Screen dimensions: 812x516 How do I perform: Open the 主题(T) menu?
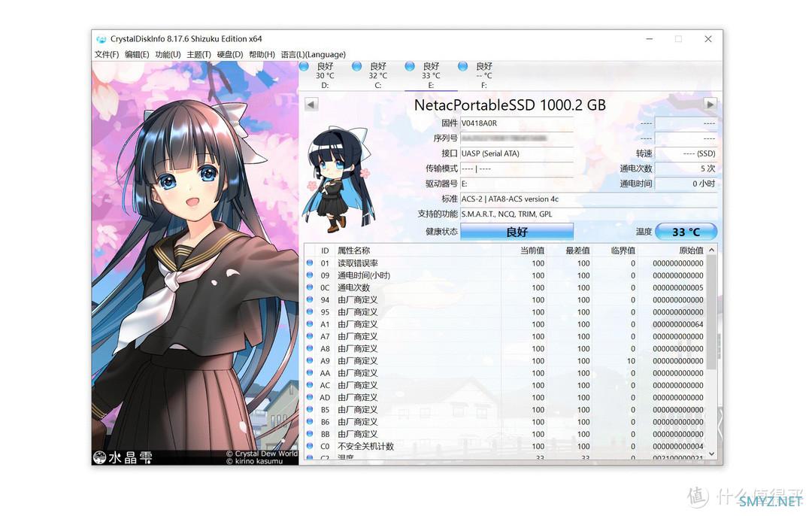(198, 54)
